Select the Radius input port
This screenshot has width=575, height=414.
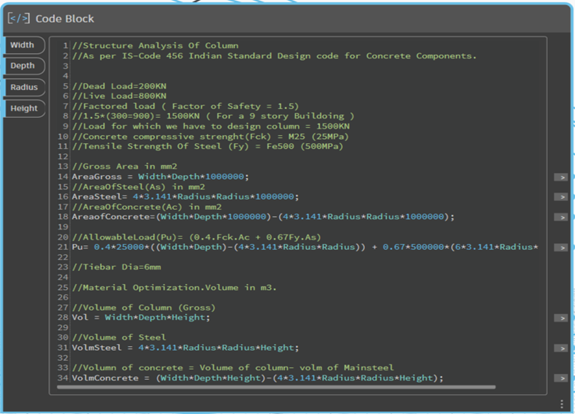pos(24,87)
